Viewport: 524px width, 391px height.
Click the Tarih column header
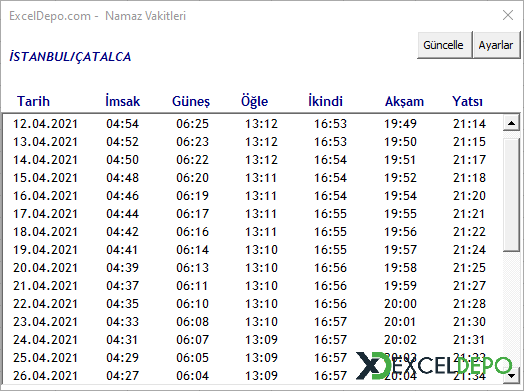[x=33, y=101]
